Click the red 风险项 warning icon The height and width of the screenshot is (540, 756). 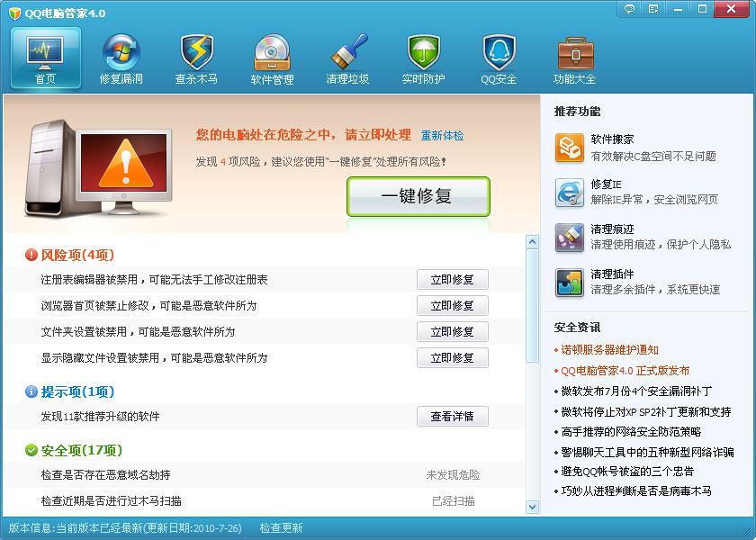coord(31,255)
